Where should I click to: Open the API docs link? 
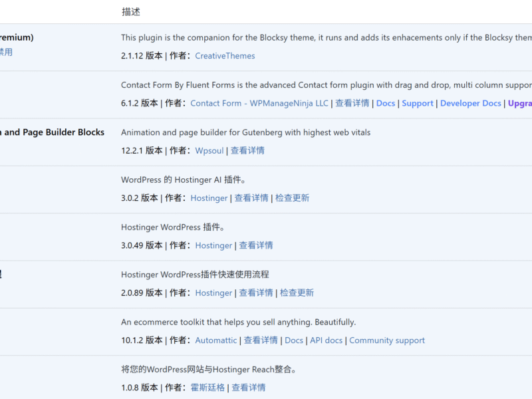click(327, 340)
